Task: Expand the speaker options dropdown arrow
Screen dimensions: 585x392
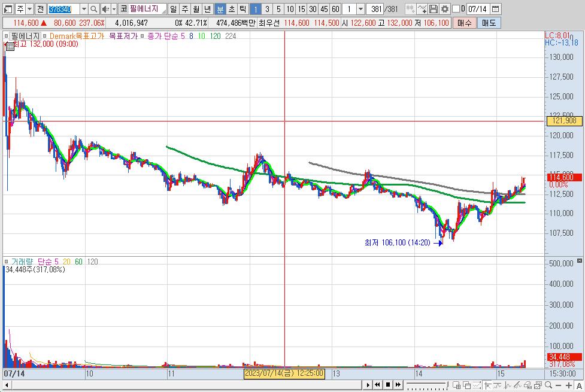Action: (114, 9)
